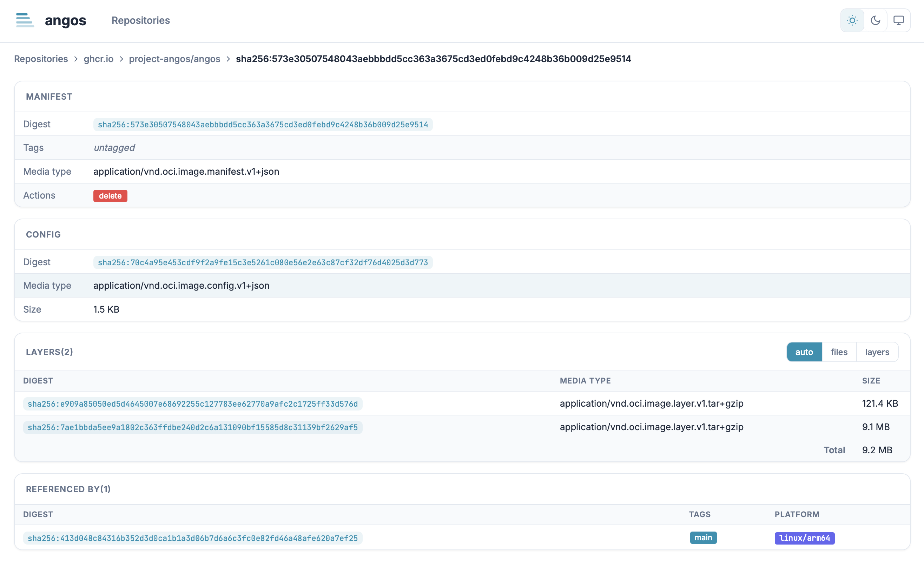Switch to dark theme moon icon
Viewport: 924px width, 567px height.
click(875, 20)
